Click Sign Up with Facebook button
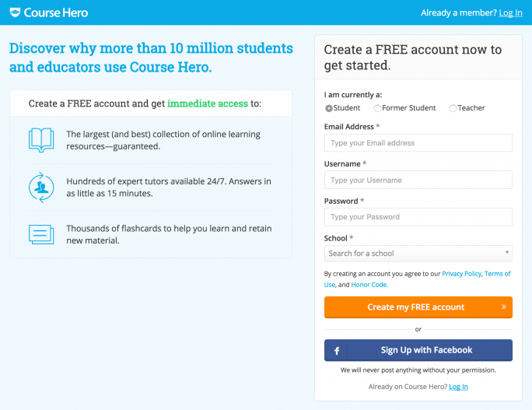 click(x=418, y=350)
